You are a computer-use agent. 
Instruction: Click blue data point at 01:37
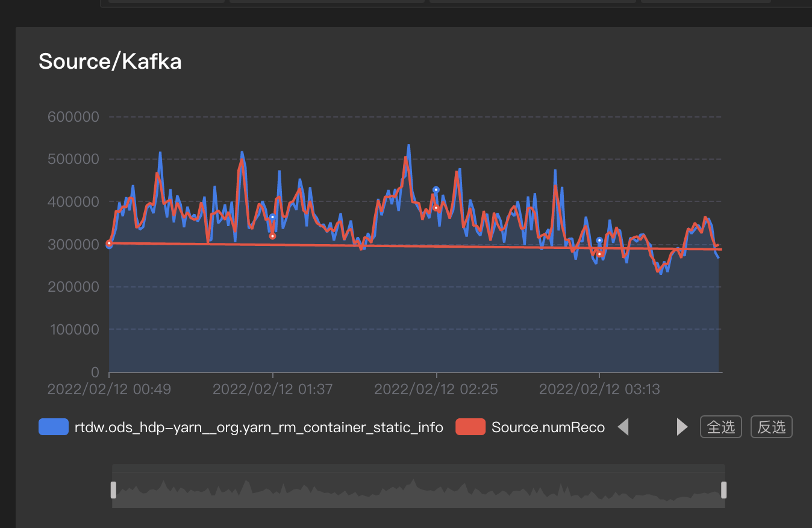(x=272, y=217)
